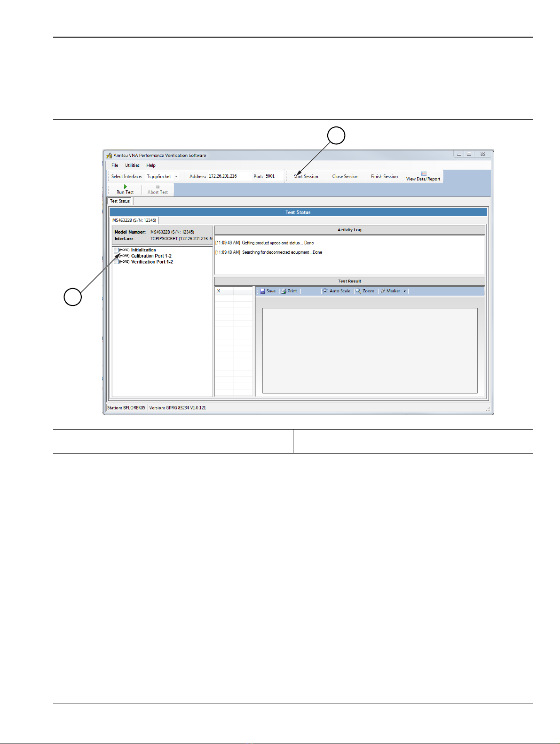Screen dimensions: 560x744
Task: Expand [MORE] next to Calibration Port 1-2
Action: pyautogui.click(x=124, y=256)
